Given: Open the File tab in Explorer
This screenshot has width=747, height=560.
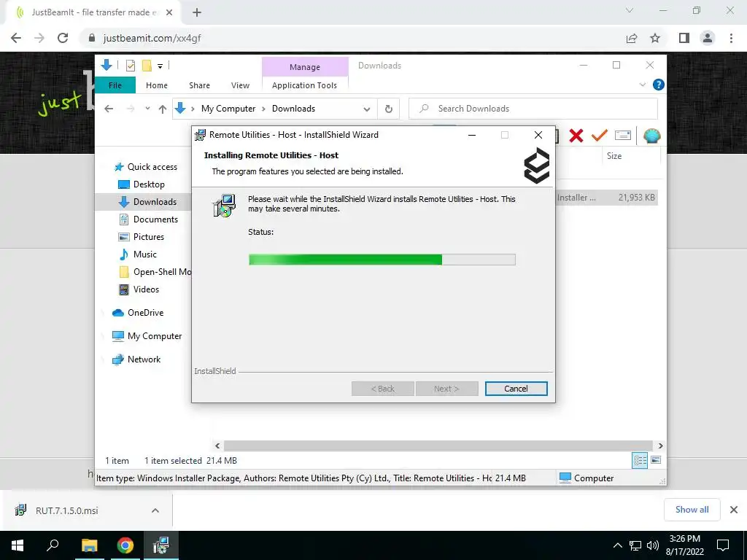Looking at the screenshot, I should click(x=115, y=85).
